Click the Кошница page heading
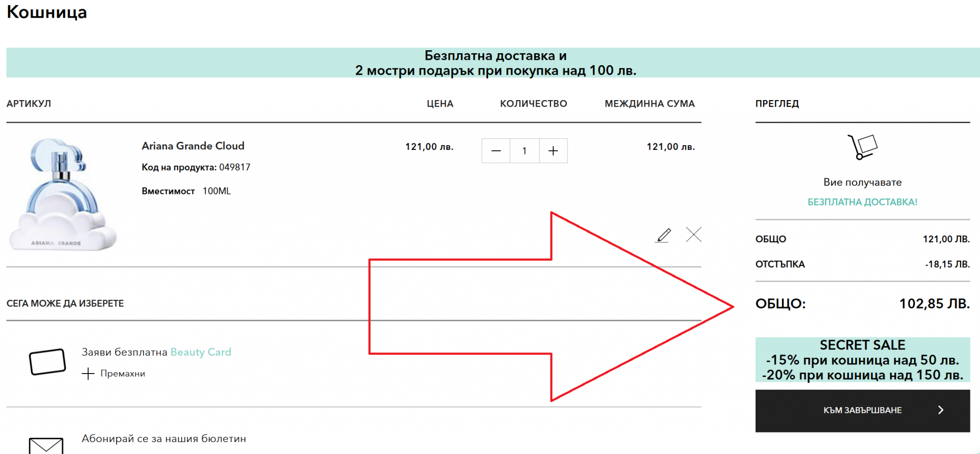Image resolution: width=980 pixels, height=454 pixels. [x=47, y=12]
